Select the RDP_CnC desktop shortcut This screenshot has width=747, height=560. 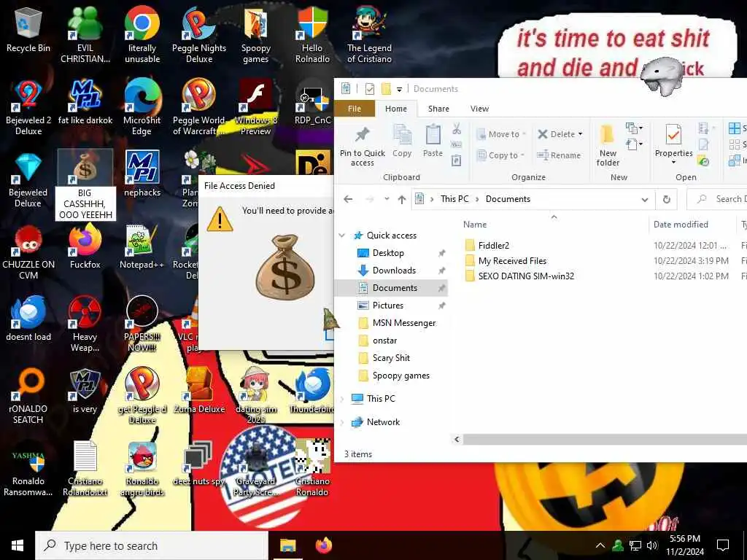(312, 102)
